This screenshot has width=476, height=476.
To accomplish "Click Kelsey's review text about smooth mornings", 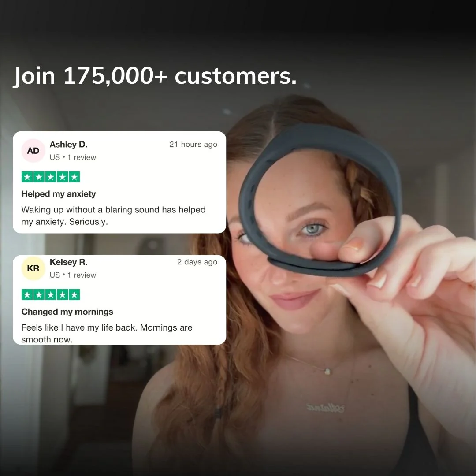I will point(107,333).
